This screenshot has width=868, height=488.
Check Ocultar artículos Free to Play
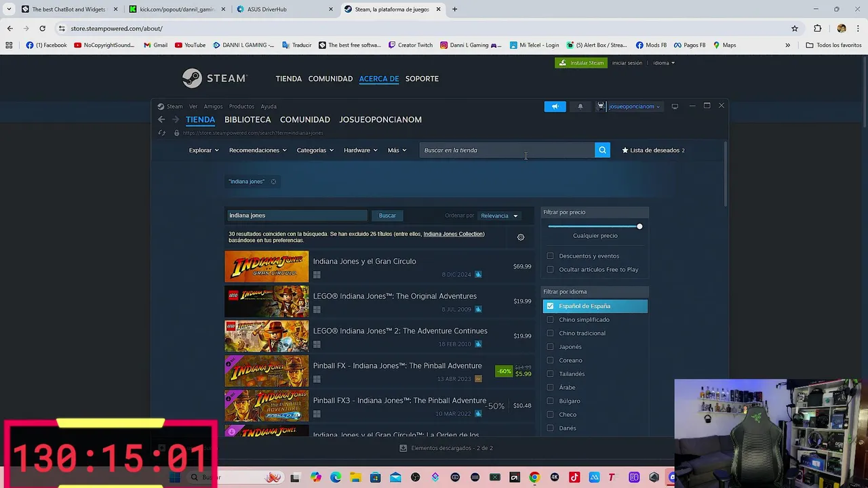550,270
